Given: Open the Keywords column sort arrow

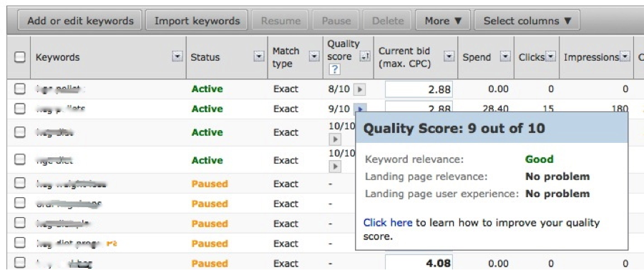Looking at the screenshot, I should click(x=177, y=57).
